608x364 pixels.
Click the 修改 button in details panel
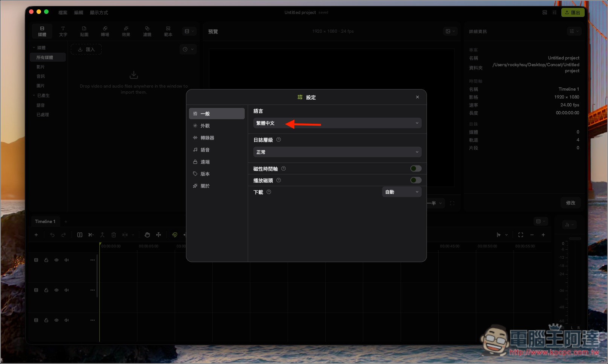tap(571, 203)
